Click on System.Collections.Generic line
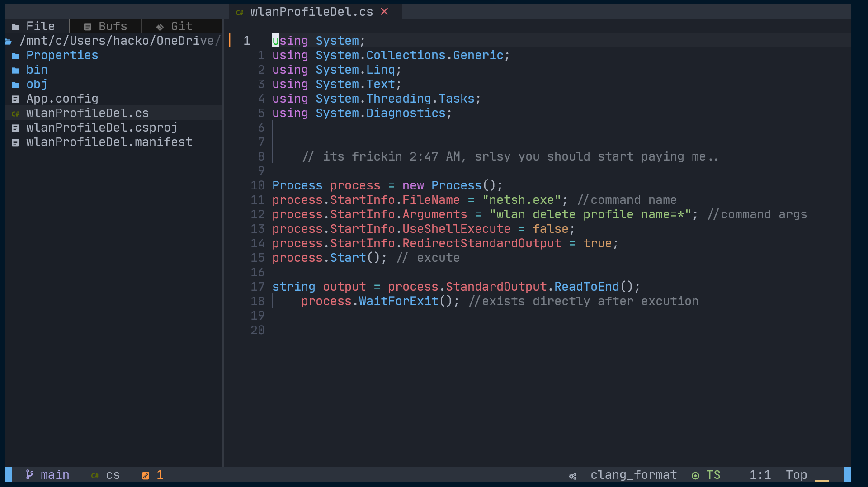This screenshot has width=868, height=487. point(391,55)
